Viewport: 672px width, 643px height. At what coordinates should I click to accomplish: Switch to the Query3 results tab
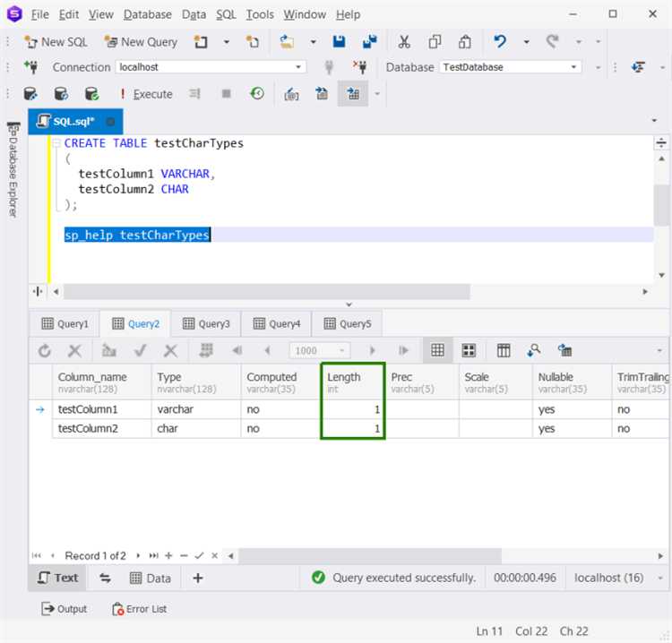(205, 324)
